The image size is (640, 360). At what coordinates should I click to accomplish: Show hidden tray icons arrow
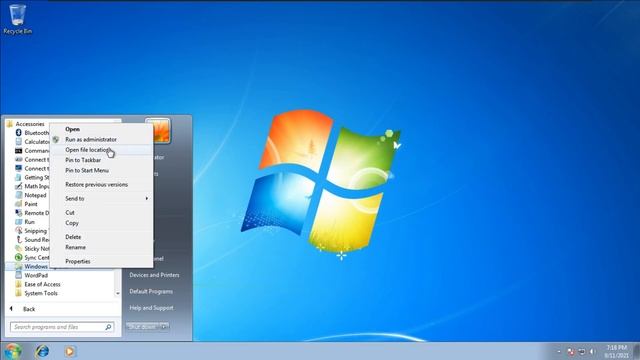(x=559, y=351)
